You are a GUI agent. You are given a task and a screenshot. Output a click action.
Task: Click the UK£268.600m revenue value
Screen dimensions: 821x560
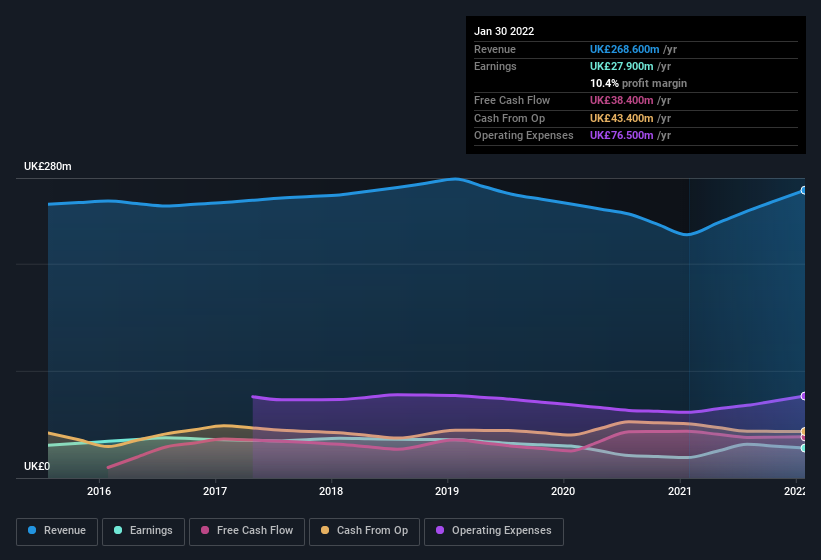624,49
